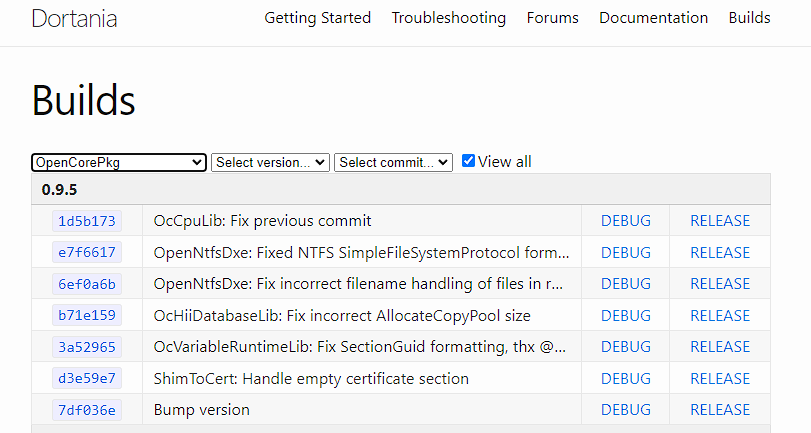Image resolution: width=811 pixels, height=433 pixels.
Task: Click the 0.9.5 version header row
Action: (x=400, y=189)
